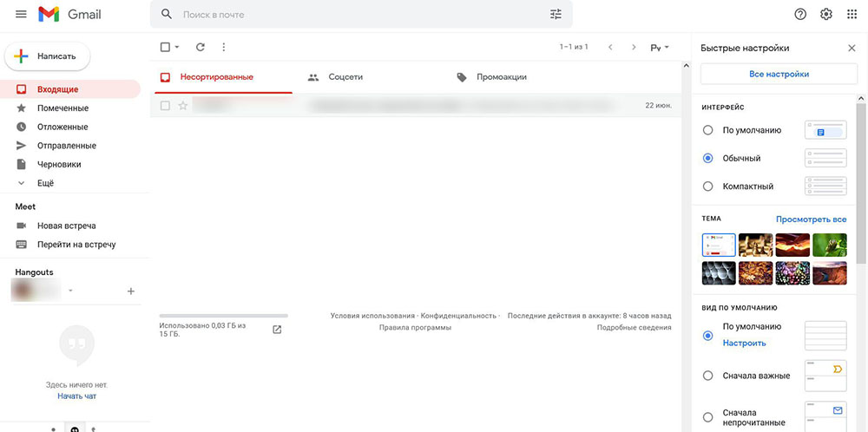868x432 pixels.
Task: Open Конфиденциальность link
Action: [458, 316]
